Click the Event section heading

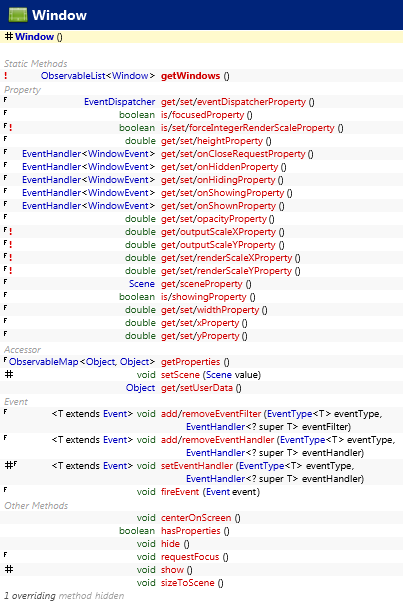click(16, 402)
